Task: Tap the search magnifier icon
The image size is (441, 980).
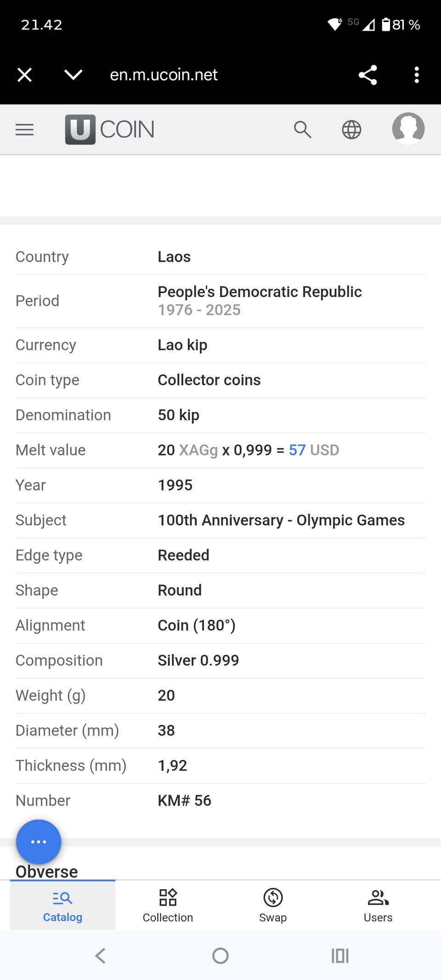Action: coord(302,130)
